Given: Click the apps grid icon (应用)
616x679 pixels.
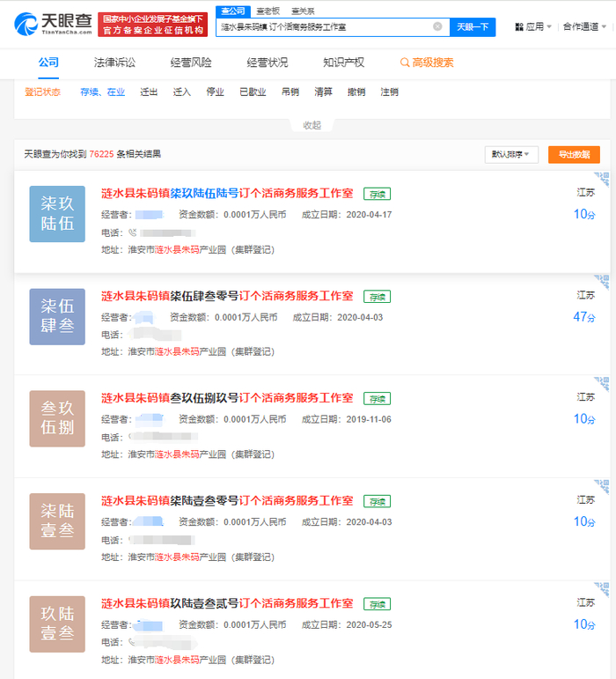Looking at the screenshot, I should [519, 26].
